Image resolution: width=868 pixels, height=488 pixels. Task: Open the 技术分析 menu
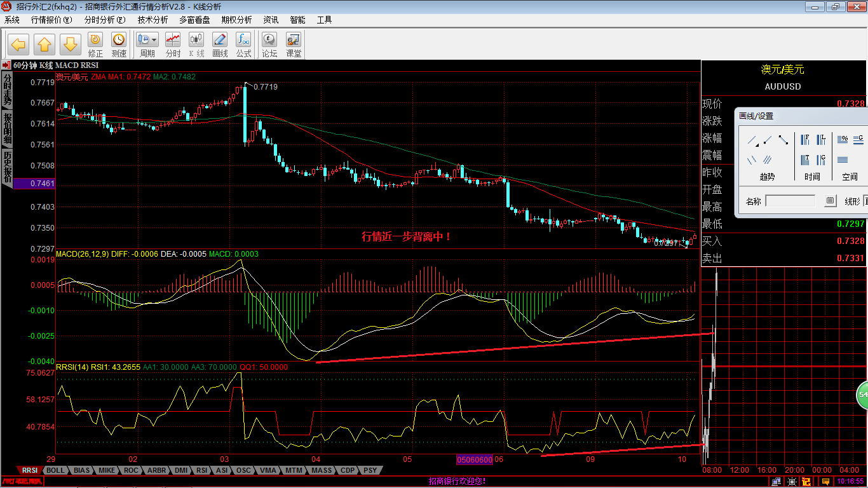click(153, 20)
